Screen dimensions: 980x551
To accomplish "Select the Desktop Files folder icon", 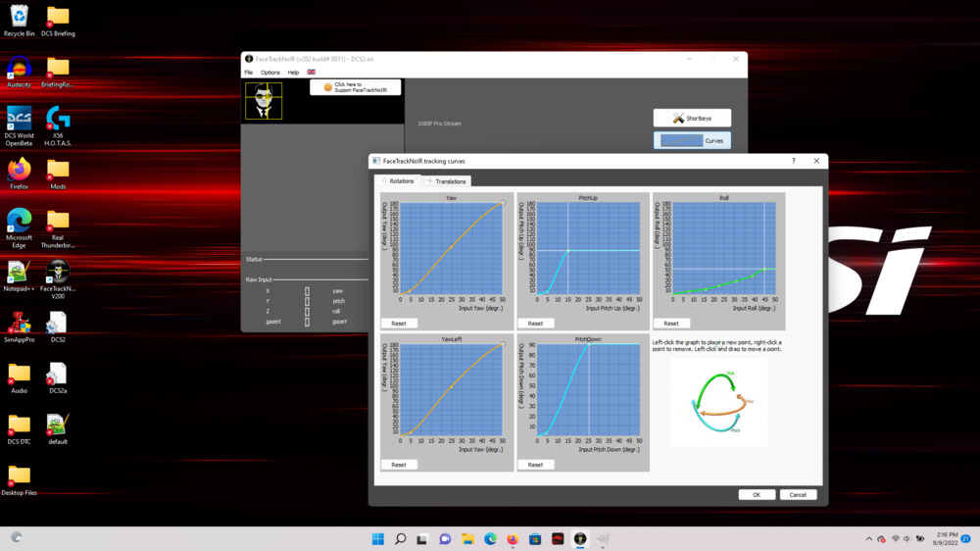I will (20, 479).
